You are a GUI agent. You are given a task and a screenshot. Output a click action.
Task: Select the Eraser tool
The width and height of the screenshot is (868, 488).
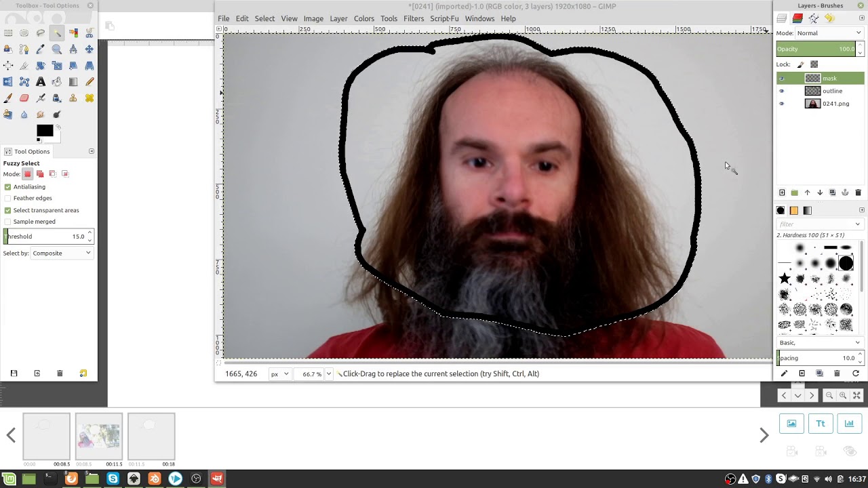24,98
